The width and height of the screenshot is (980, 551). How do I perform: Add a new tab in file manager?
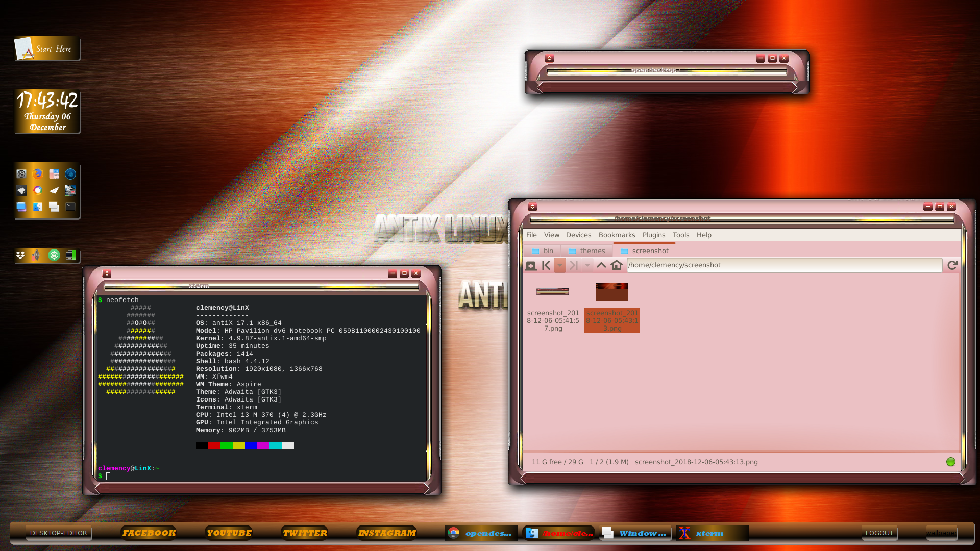(x=531, y=265)
